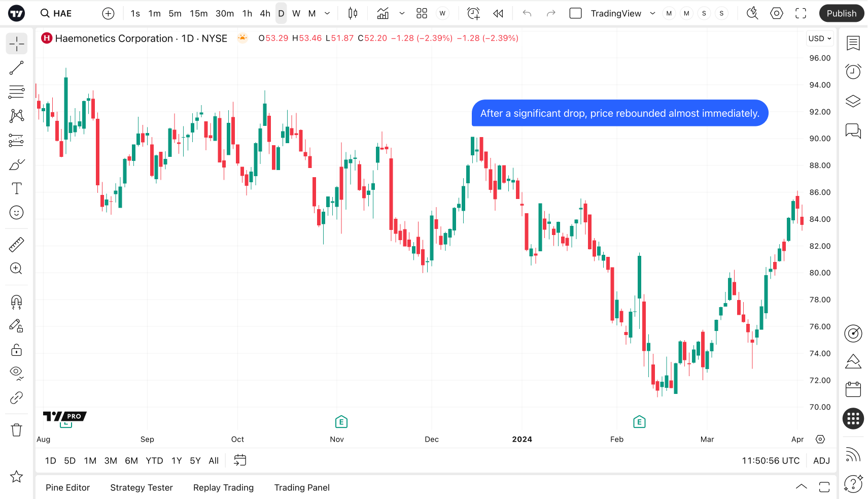Viewport: 868px width, 499px height.
Task: Expand the time interval dropdown arrow
Action: (x=327, y=13)
